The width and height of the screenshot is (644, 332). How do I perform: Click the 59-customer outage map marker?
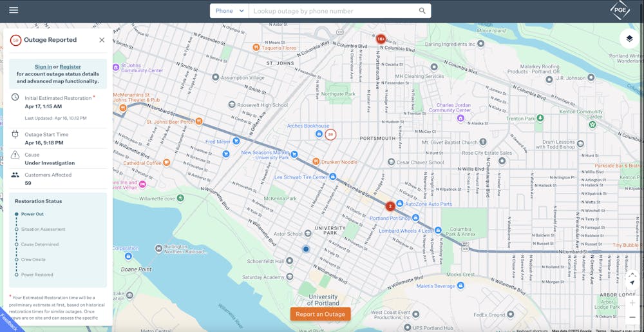tap(330, 135)
